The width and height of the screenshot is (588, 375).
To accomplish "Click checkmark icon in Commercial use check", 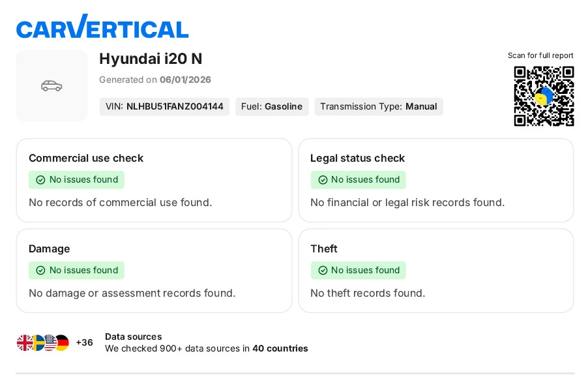I will click(x=40, y=180).
